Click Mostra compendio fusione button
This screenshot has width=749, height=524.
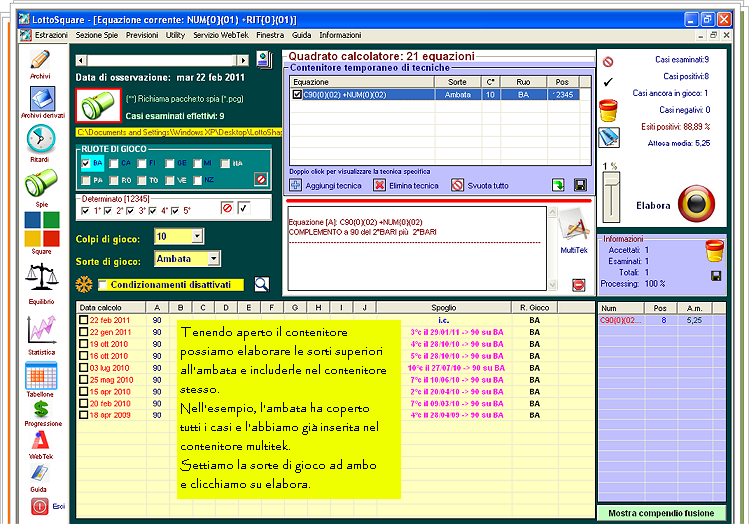[661, 513]
